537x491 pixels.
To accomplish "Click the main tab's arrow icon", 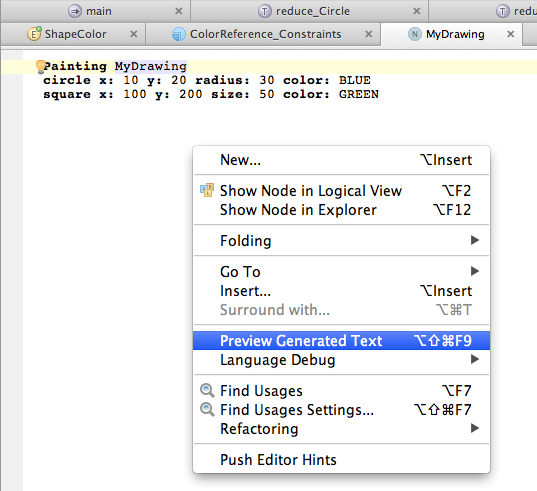I will click(75, 11).
